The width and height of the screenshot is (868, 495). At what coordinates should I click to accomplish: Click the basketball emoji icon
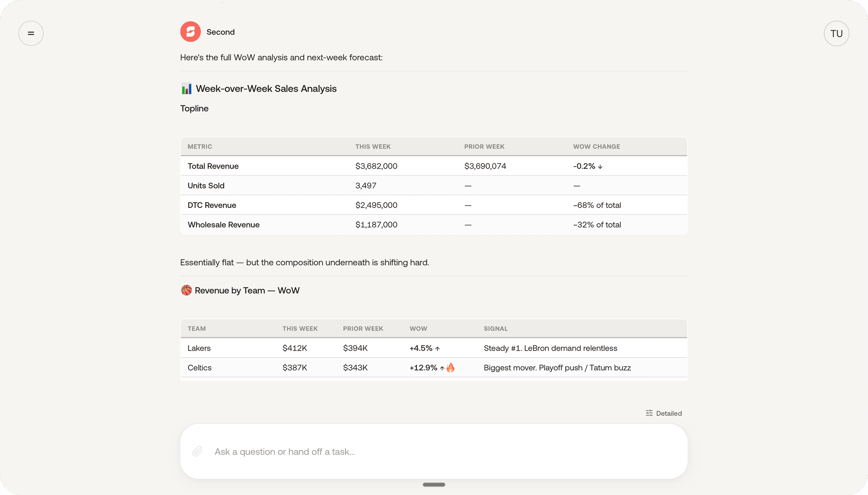click(186, 290)
